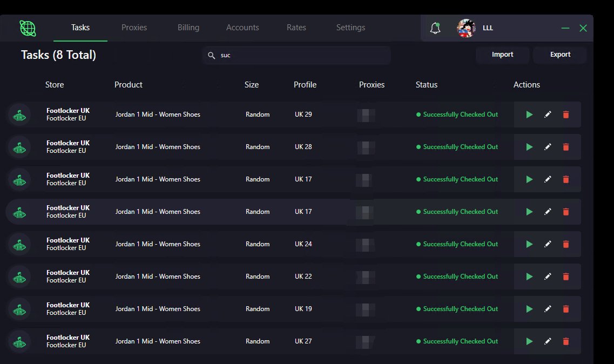The width and height of the screenshot is (614, 364).
Task: Click the Profile column header
Action: pos(305,85)
